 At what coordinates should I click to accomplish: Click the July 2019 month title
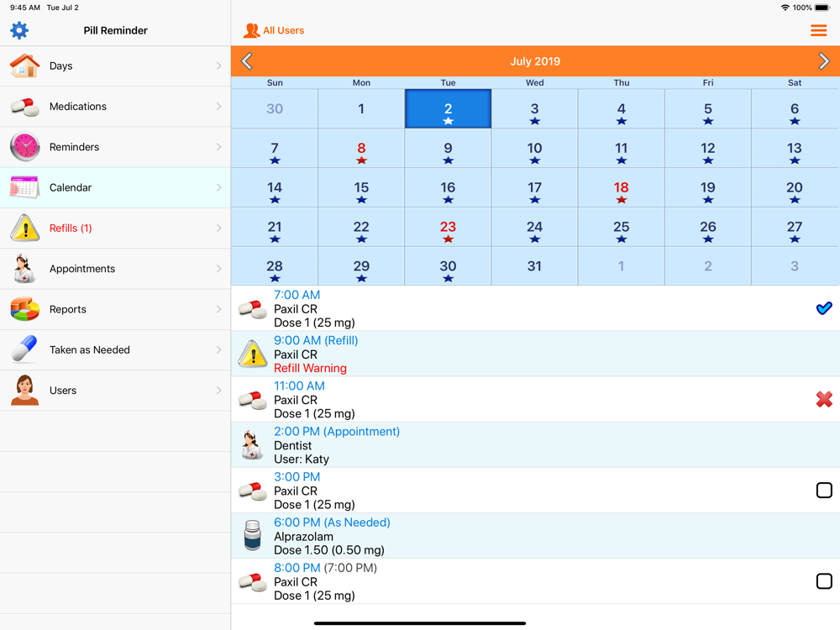[x=534, y=61]
